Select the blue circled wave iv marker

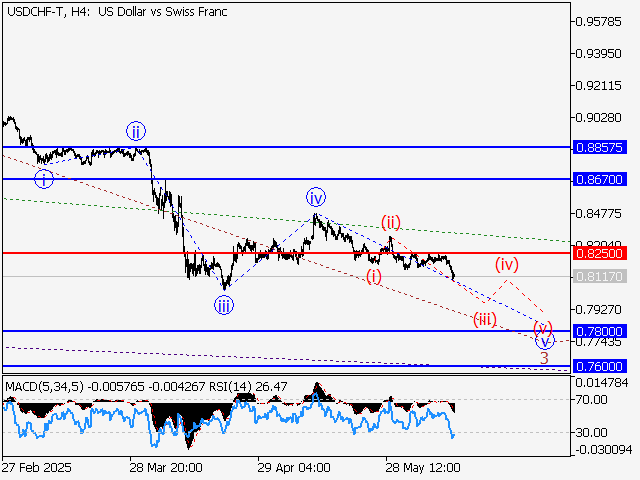point(316,197)
